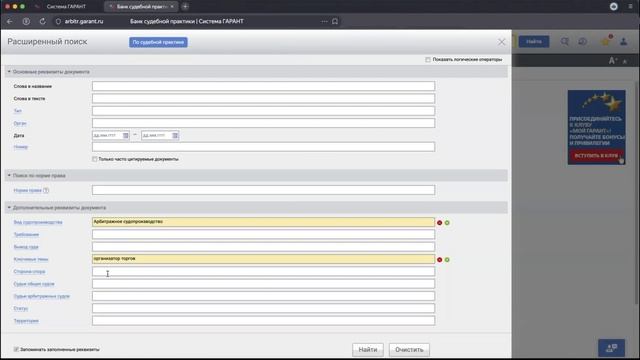Remove the Арбитражное судопроизводство value with the red icon
The image size is (640, 360).
click(440, 222)
